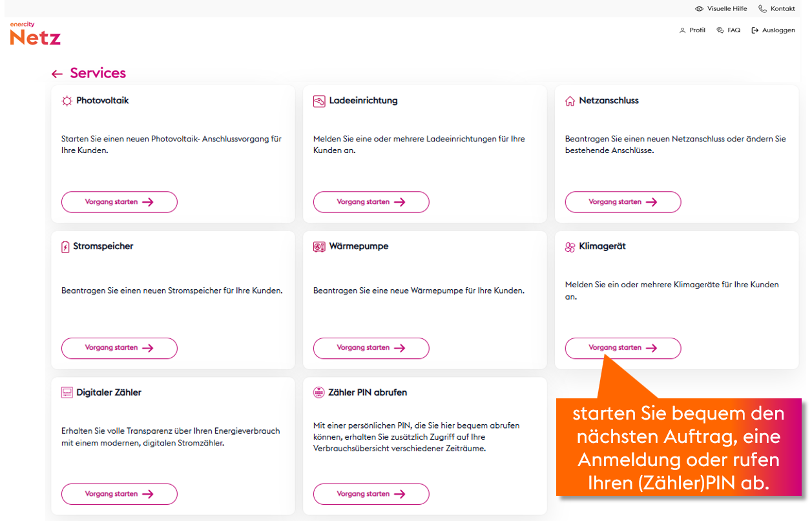Click the Ladeeinrichtung charging cable icon
Screen dimensions: 812x521
318,101
